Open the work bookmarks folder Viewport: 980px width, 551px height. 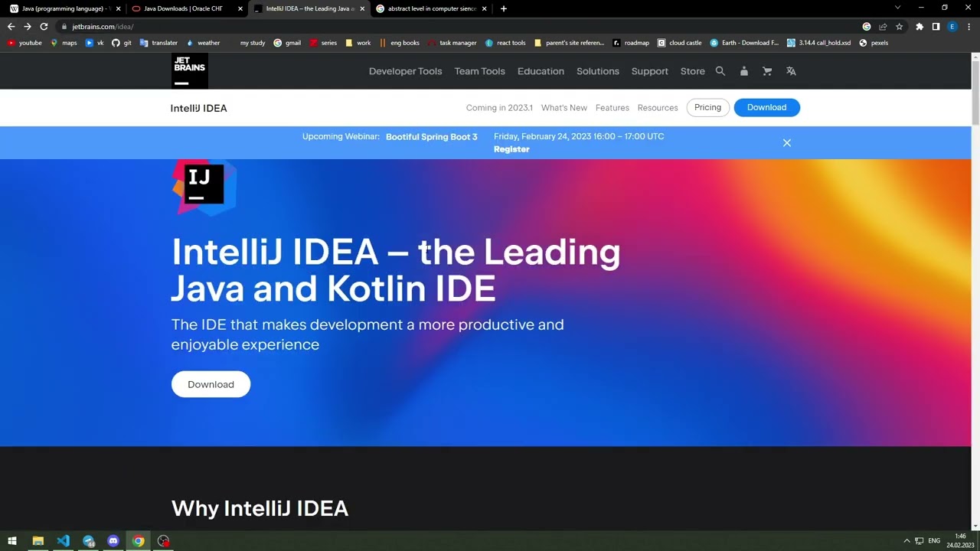pos(358,43)
